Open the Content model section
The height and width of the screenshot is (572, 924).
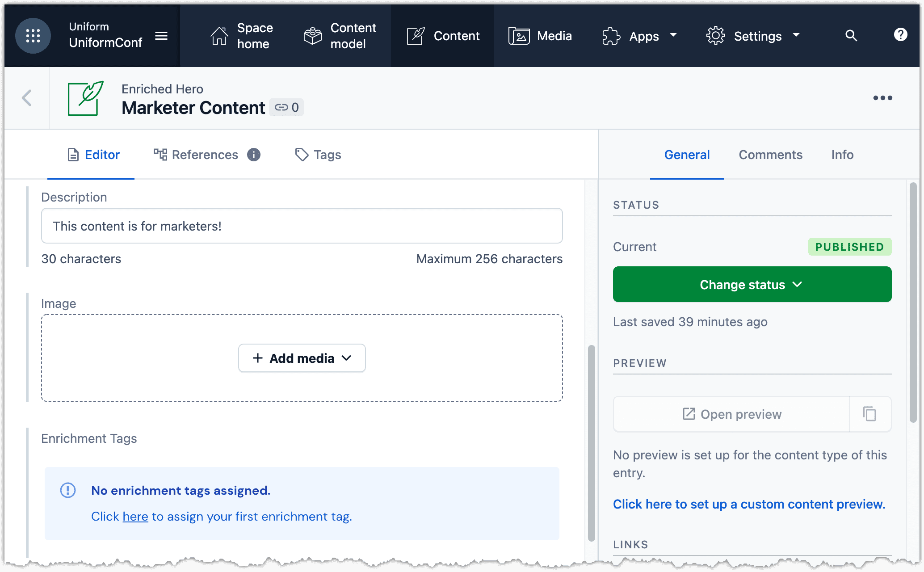click(340, 36)
